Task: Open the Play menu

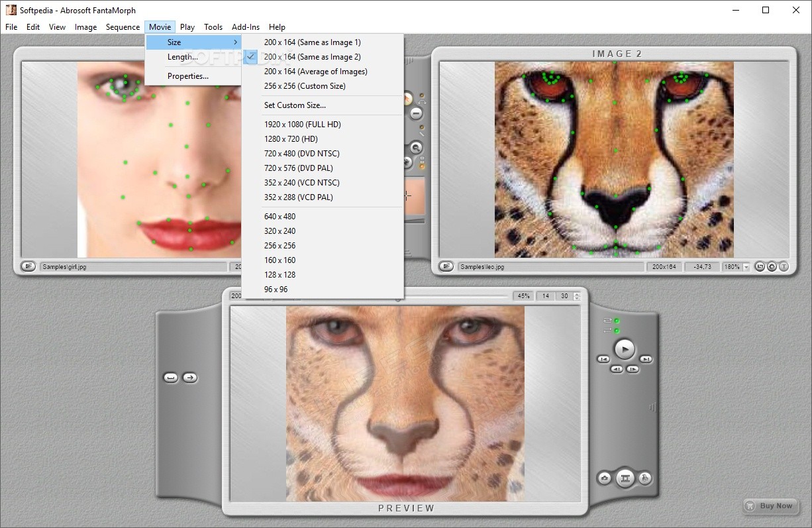Action: pyautogui.click(x=187, y=27)
